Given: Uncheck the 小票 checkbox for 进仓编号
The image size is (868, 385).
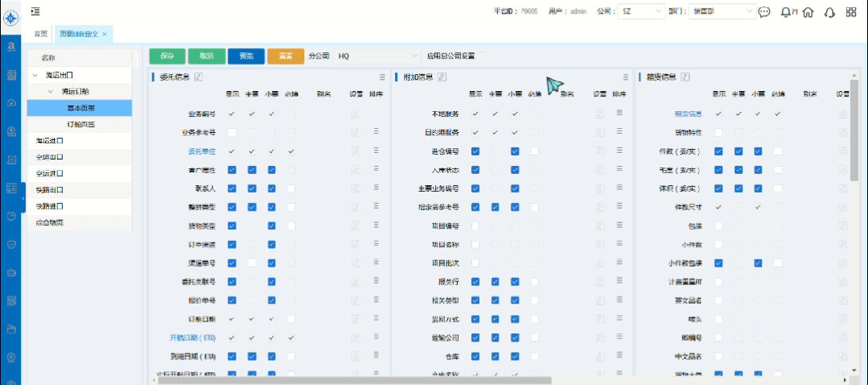Looking at the screenshot, I should point(515,151).
